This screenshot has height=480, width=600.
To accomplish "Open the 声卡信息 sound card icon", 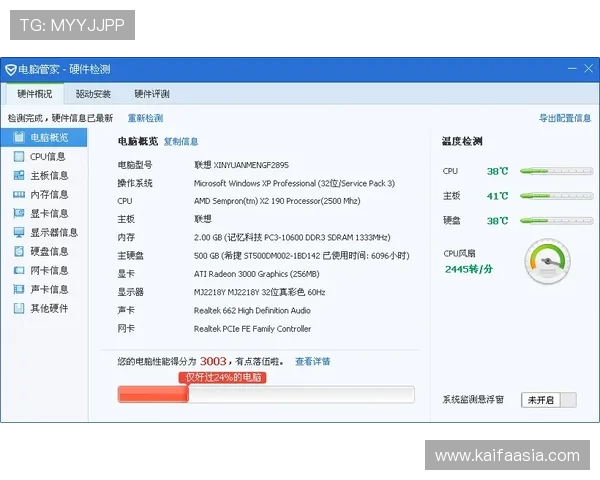I will (x=18, y=289).
